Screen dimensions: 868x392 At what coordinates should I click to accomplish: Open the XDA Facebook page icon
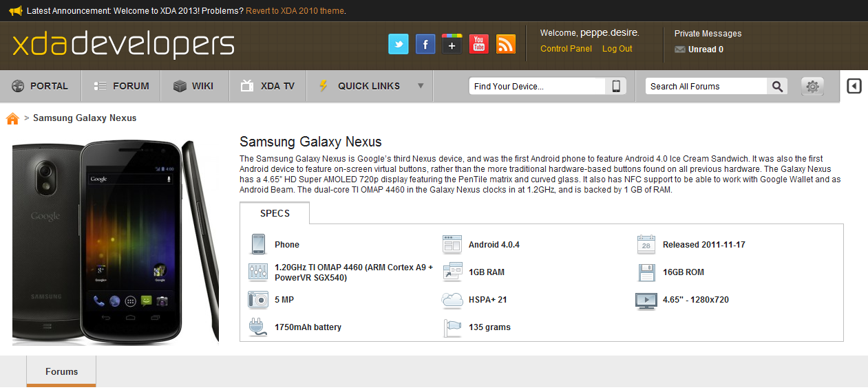(x=425, y=44)
